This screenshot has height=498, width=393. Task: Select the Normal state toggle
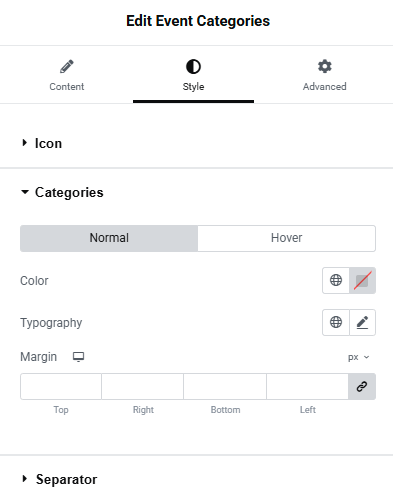[109, 238]
